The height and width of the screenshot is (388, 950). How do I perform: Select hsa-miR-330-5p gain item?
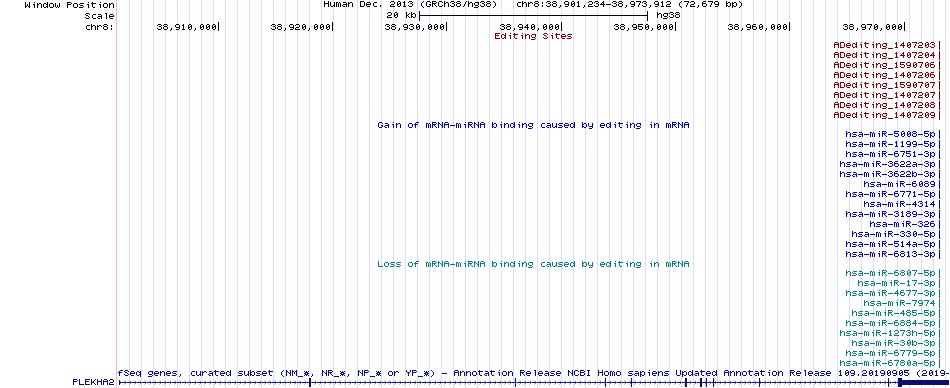(894, 235)
